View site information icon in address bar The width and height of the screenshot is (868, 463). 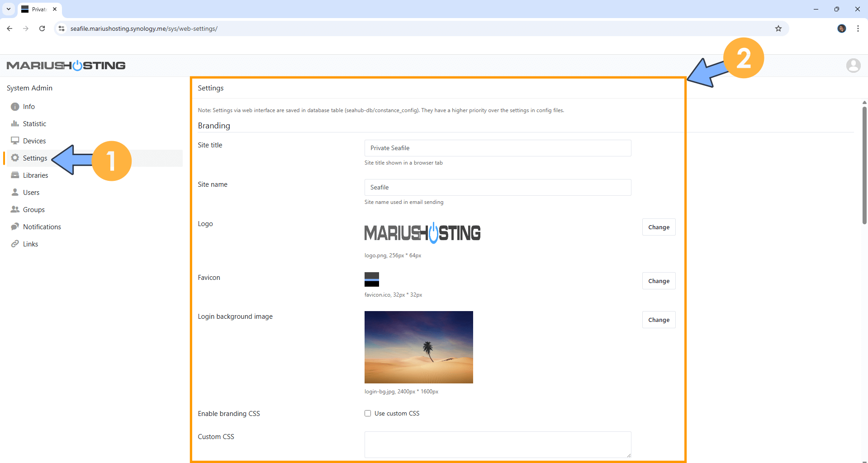coord(62,28)
